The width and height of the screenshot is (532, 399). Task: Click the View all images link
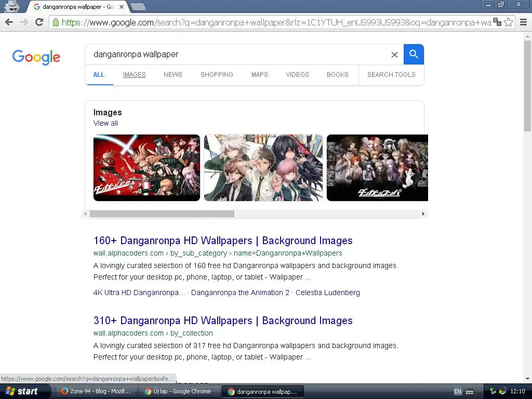pyautogui.click(x=105, y=123)
